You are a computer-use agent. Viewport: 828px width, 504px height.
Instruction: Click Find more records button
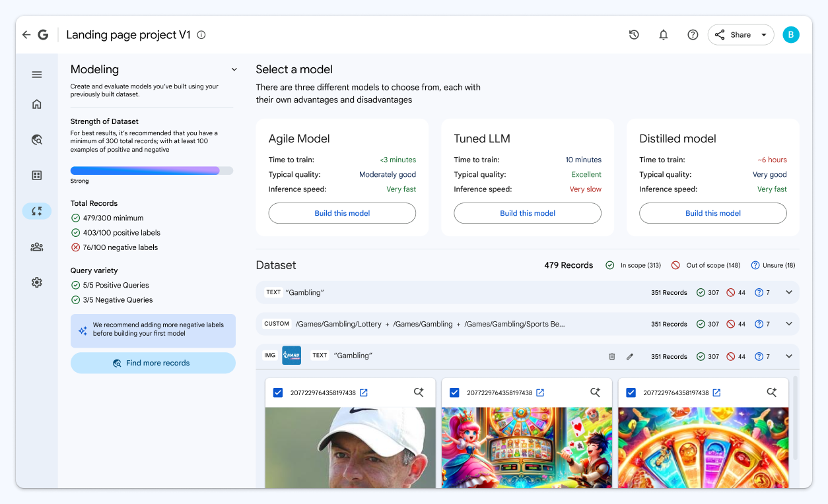153,363
